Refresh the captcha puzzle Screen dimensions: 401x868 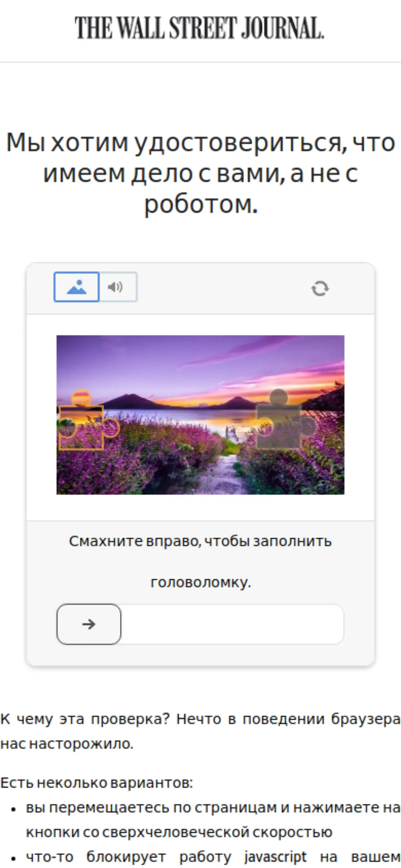320,288
